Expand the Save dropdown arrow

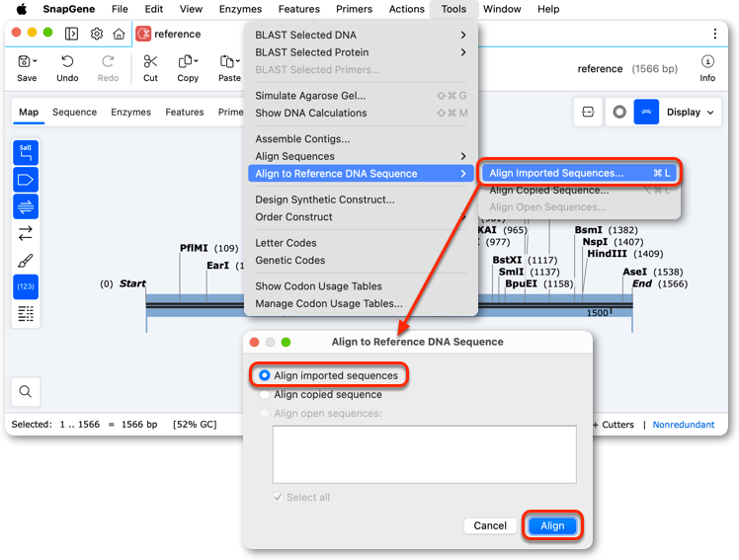[x=35, y=61]
